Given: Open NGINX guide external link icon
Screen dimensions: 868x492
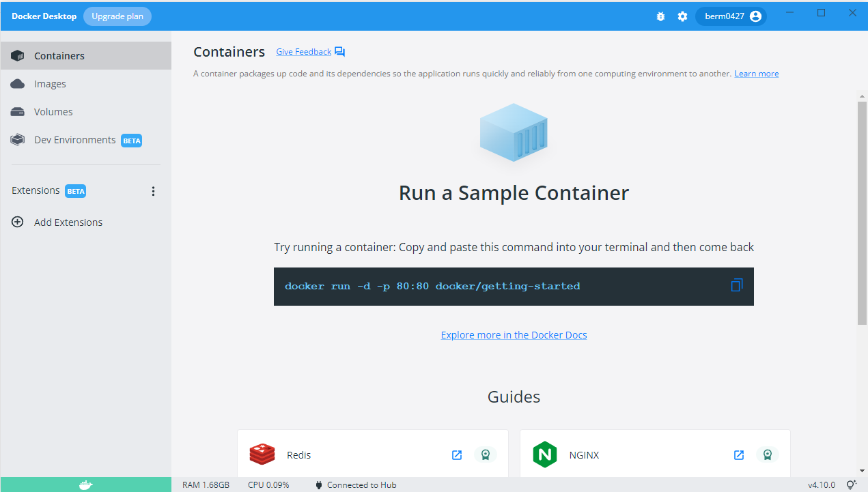Looking at the screenshot, I should 739,455.
